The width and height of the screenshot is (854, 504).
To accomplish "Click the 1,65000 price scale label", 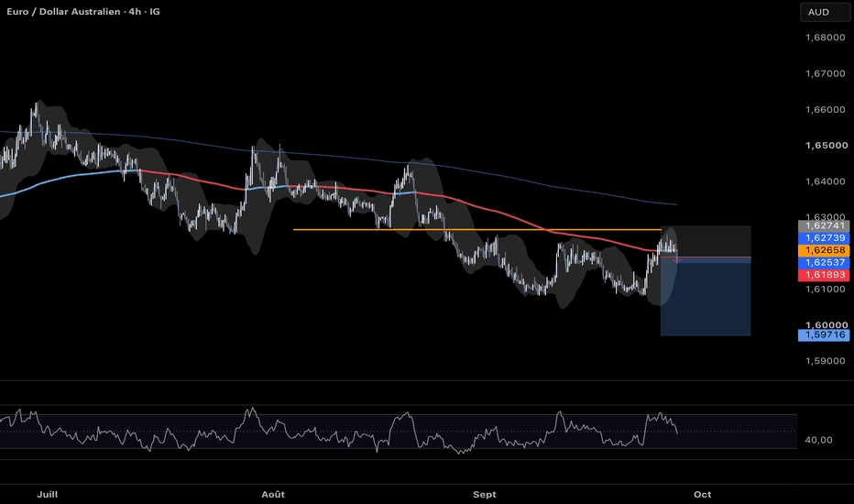I will [827, 146].
